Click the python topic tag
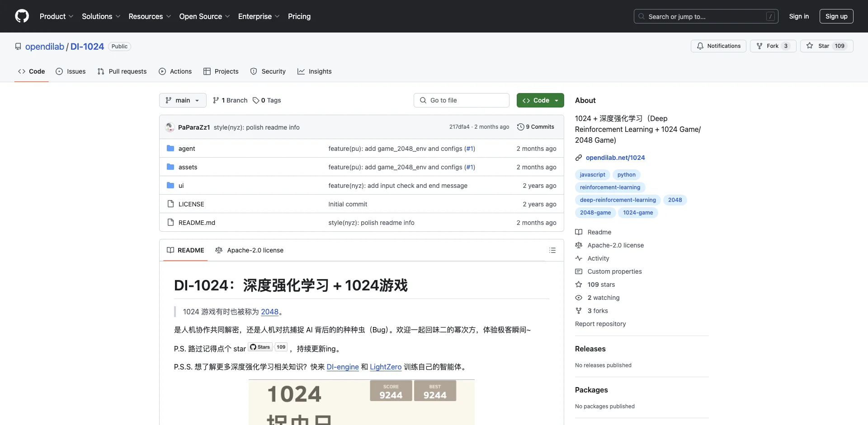868x425 pixels. click(x=627, y=175)
